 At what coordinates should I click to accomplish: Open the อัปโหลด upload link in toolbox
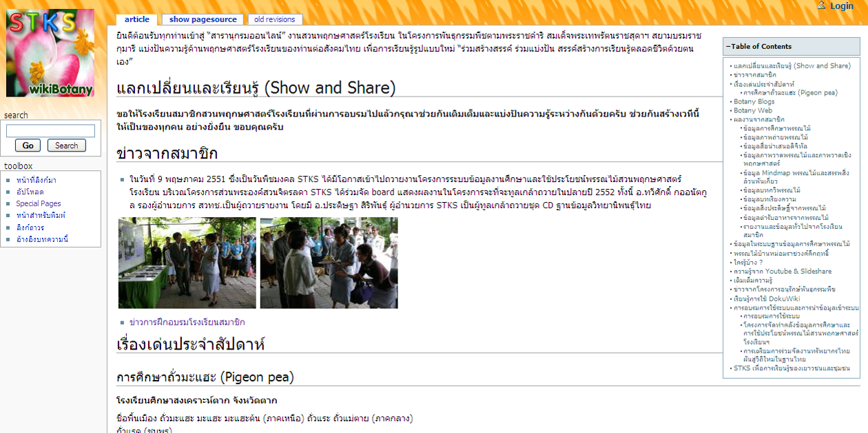pyautogui.click(x=30, y=192)
